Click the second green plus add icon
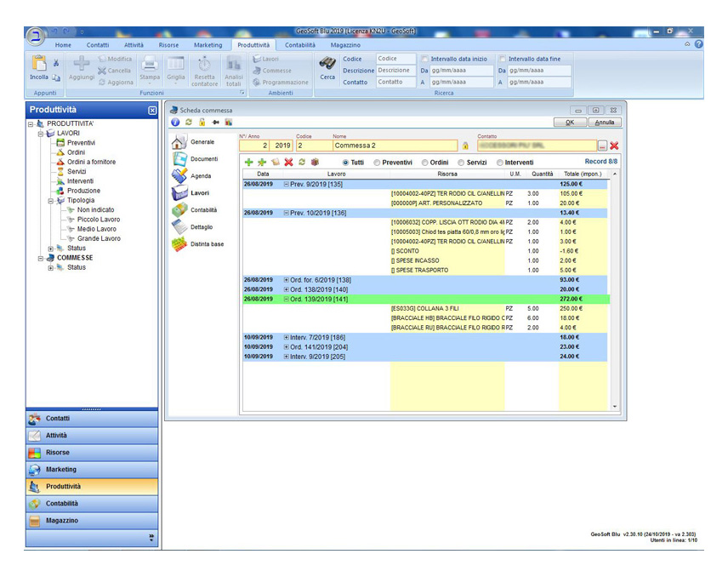The image size is (728, 577). click(x=262, y=163)
